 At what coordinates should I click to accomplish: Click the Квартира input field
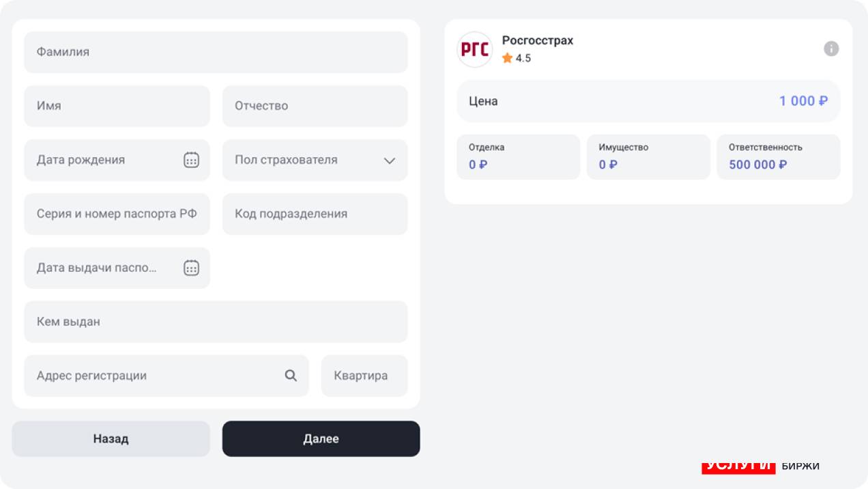pyautogui.click(x=364, y=376)
